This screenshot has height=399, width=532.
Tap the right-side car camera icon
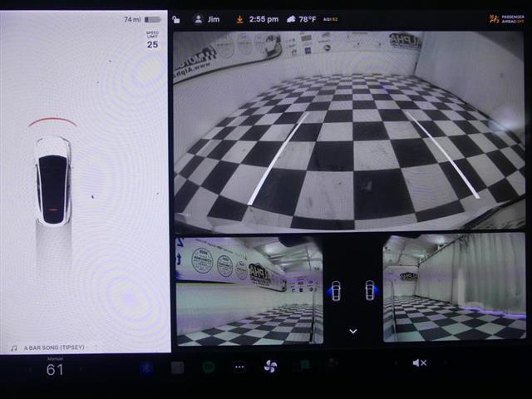[371, 290]
